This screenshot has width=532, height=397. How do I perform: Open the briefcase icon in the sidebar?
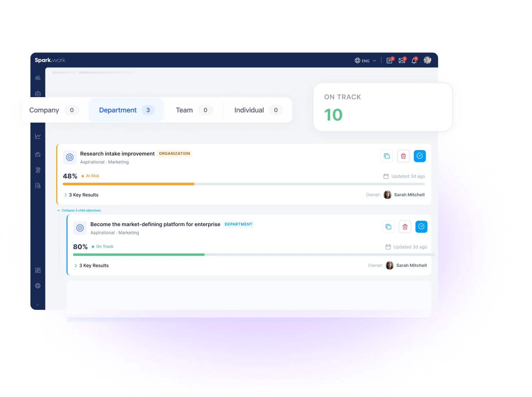pos(38,94)
